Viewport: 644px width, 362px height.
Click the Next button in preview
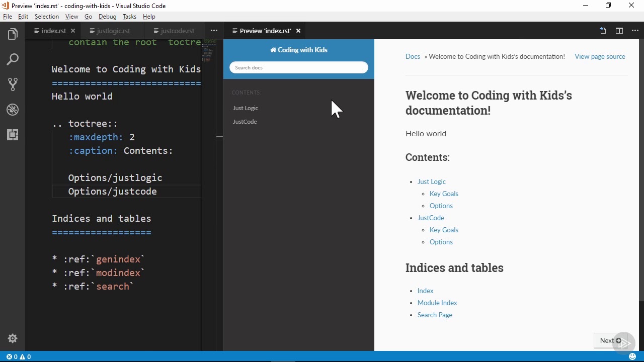point(610,340)
